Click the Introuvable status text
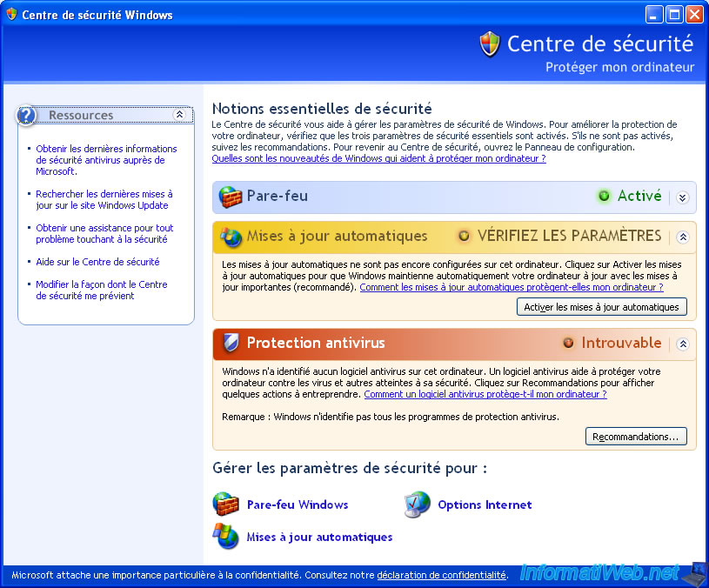The image size is (709, 588). coord(621,343)
